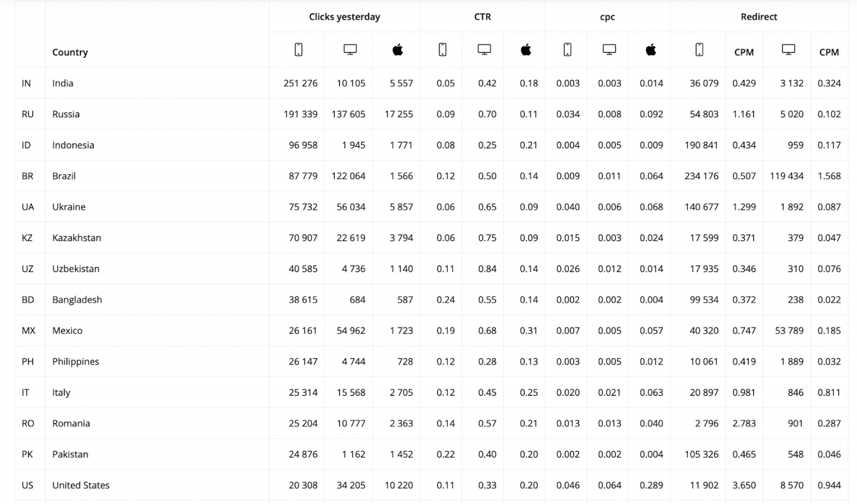Click mobile icon under Redirect header

pyautogui.click(x=699, y=50)
